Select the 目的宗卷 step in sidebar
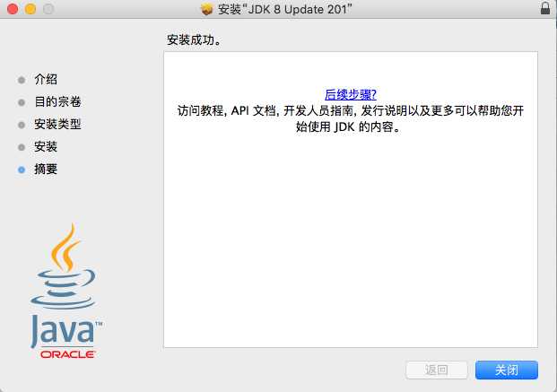Image resolution: width=557 pixels, height=392 pixels. (57, 102)
